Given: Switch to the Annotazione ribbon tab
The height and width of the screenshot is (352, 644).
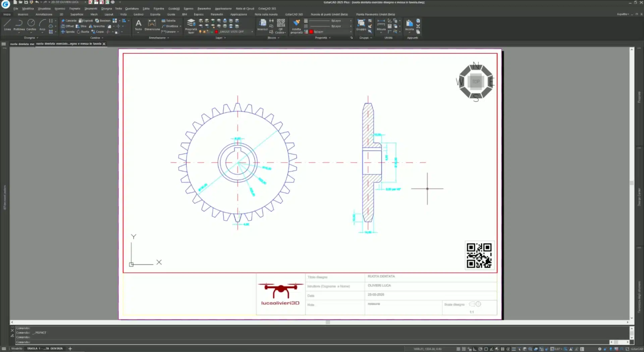Looking at the screenshot, I should (44, 14).
